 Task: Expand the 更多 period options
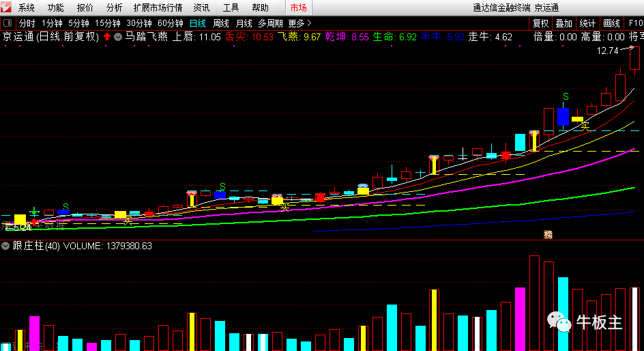(x=299, y=23)
